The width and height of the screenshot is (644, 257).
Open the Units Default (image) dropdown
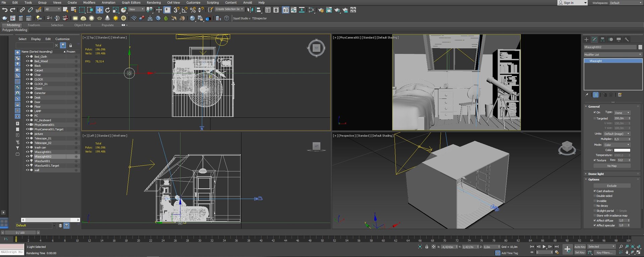pos(617,134)
